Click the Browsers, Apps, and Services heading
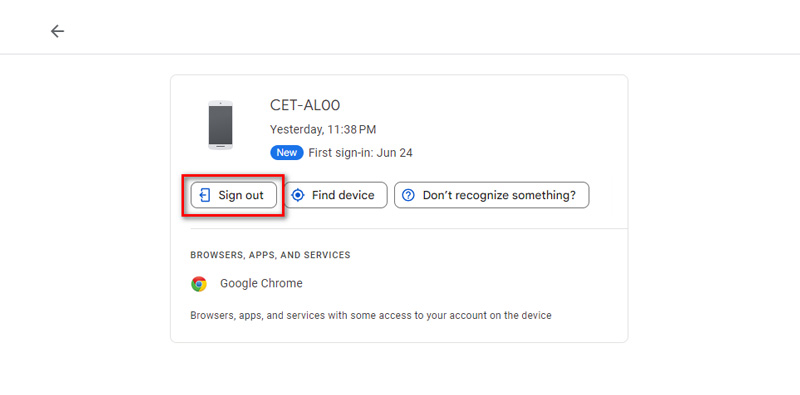800x395 pixels. coord(270,255)
